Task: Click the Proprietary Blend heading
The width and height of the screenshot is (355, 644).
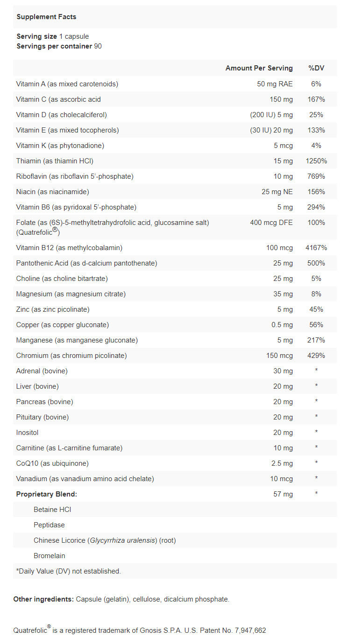Action: click(47, 494)
